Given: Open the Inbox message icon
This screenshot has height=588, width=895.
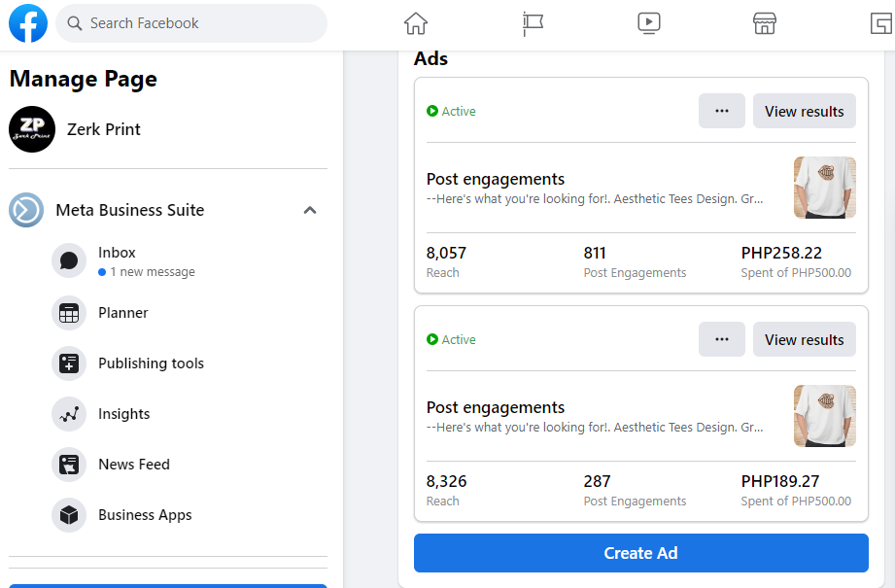Looking at the screenshot, I should [69, 260].
